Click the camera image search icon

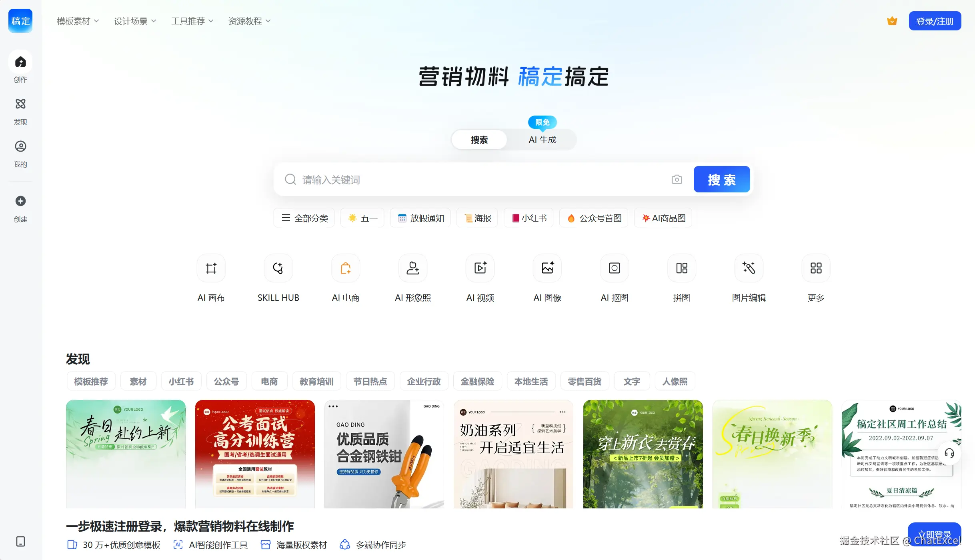click(x=677, y=180)
